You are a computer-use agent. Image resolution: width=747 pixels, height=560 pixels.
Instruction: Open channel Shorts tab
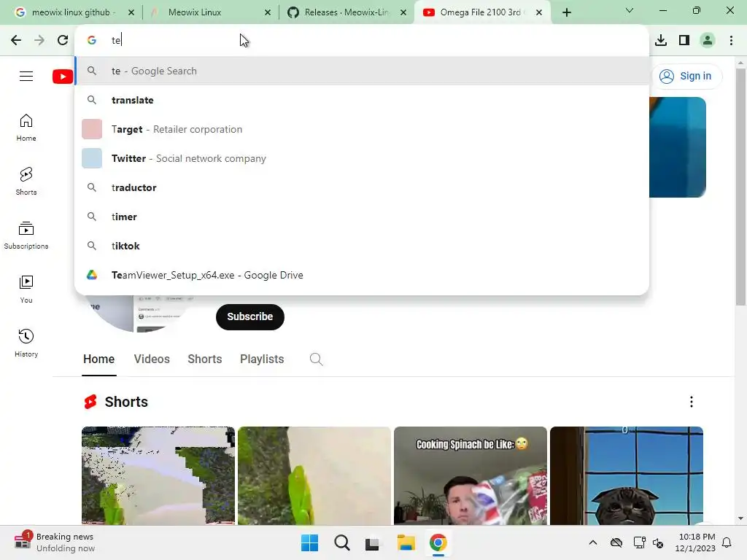pos(205,359)
